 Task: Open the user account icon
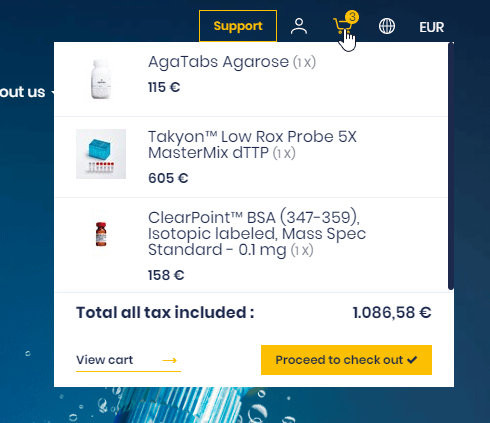[299, 26]
